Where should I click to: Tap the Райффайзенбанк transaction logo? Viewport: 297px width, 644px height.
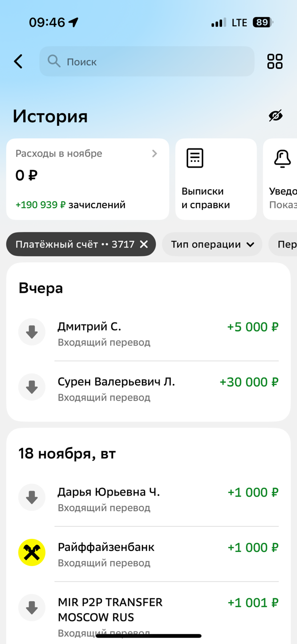click(x=31, y=552)
